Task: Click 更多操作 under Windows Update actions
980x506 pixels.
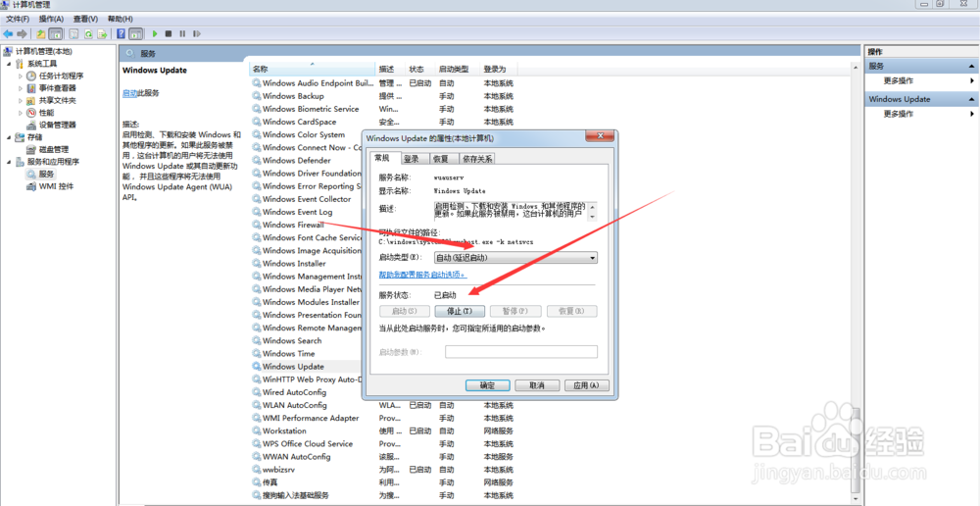Action: point(898,115)
